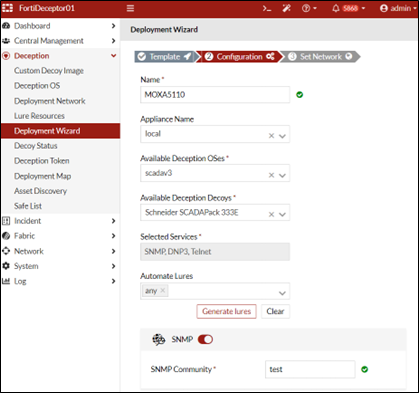Clear the scadav3 OS selection X
The height and width of the screenshot is (393, 419).
[x=271, y=175]
